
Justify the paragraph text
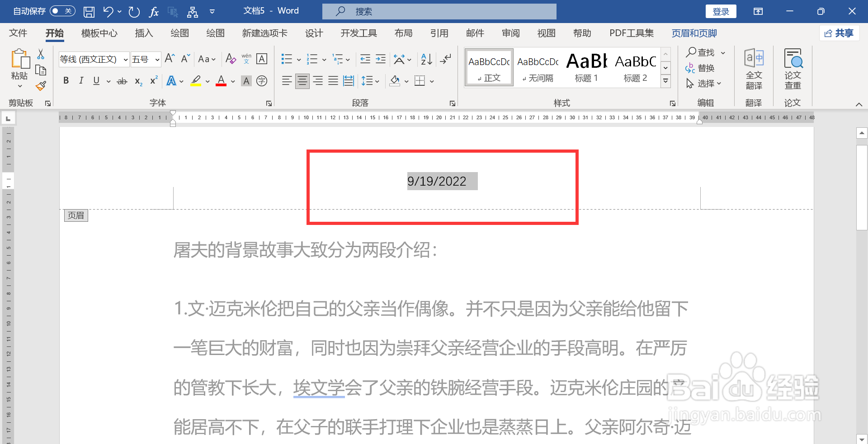coord(333,81)
